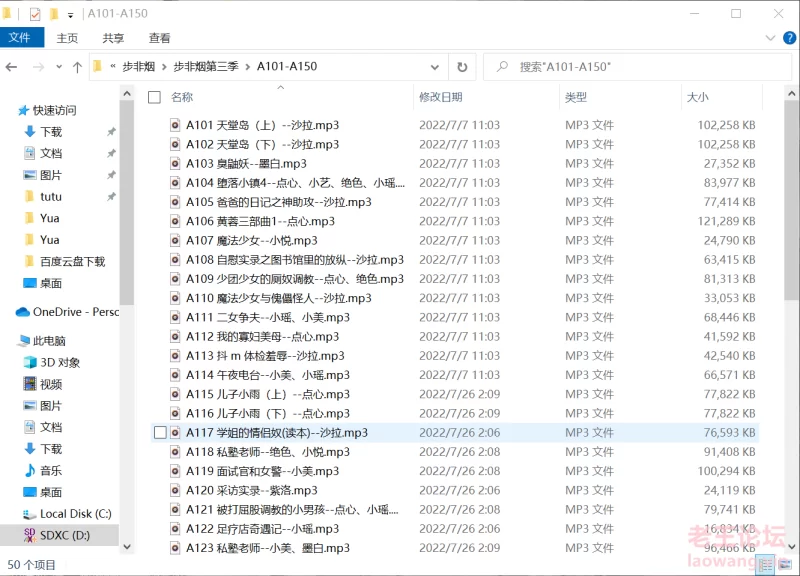
Task: Click the mp3 icon of file A106
Action: click(x=175, y=221)
